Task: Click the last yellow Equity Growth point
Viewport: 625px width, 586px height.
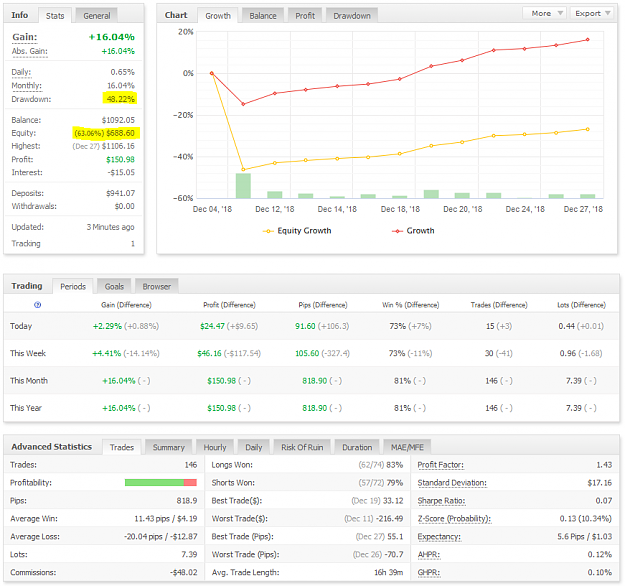Action: pyautogui.click(x=588, y=129)
